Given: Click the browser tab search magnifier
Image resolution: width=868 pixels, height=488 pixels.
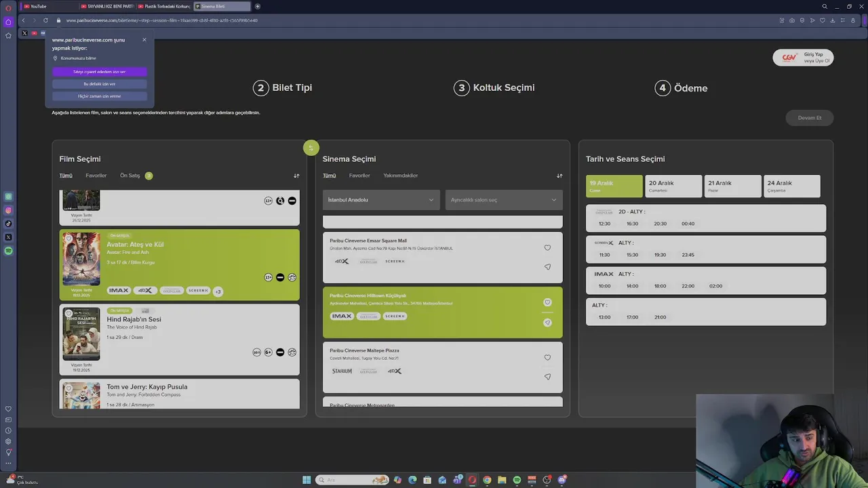Looking at the screenshot, I should click(x=825, y=6).
